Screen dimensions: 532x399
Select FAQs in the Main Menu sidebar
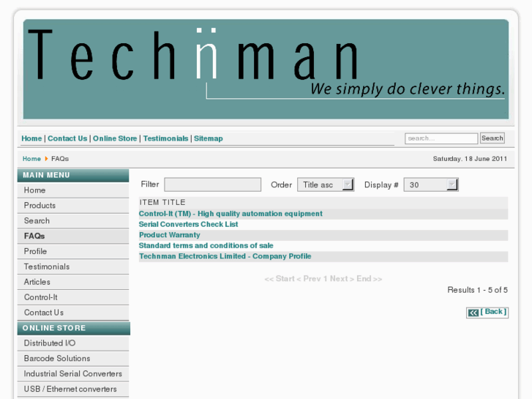click(73, 236)
